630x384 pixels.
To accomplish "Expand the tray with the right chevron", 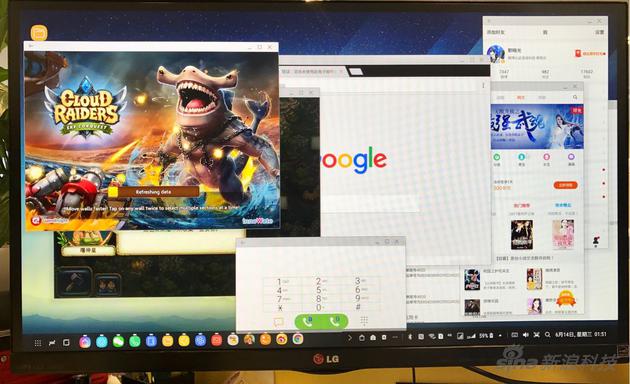I will coord(350,338).
